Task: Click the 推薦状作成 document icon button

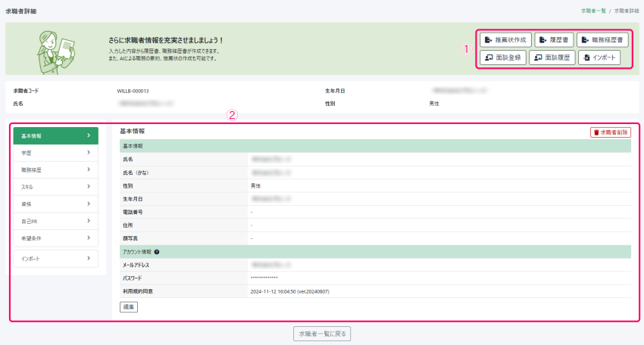Action: click(488, 40)
